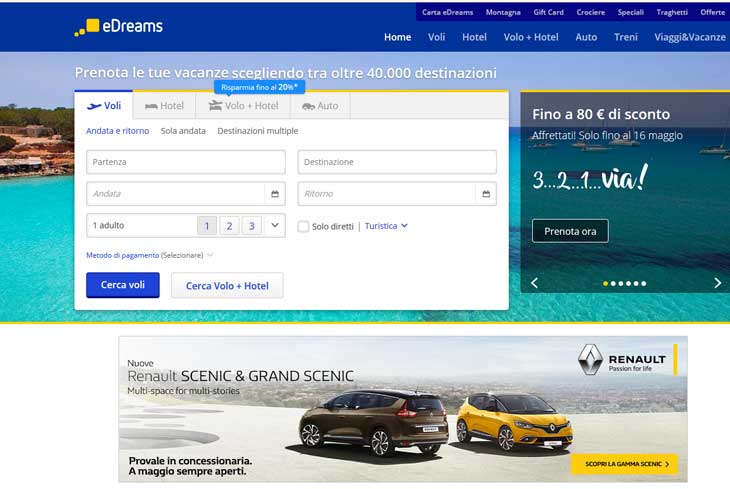Click the Risparmia fino al 20% badge
The width and height of the screenshot is (730, 489).
(x=259, y=87)
